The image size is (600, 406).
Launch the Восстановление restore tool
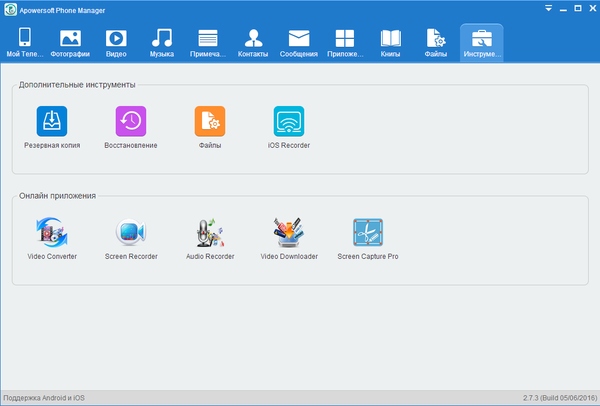(131, 122)
